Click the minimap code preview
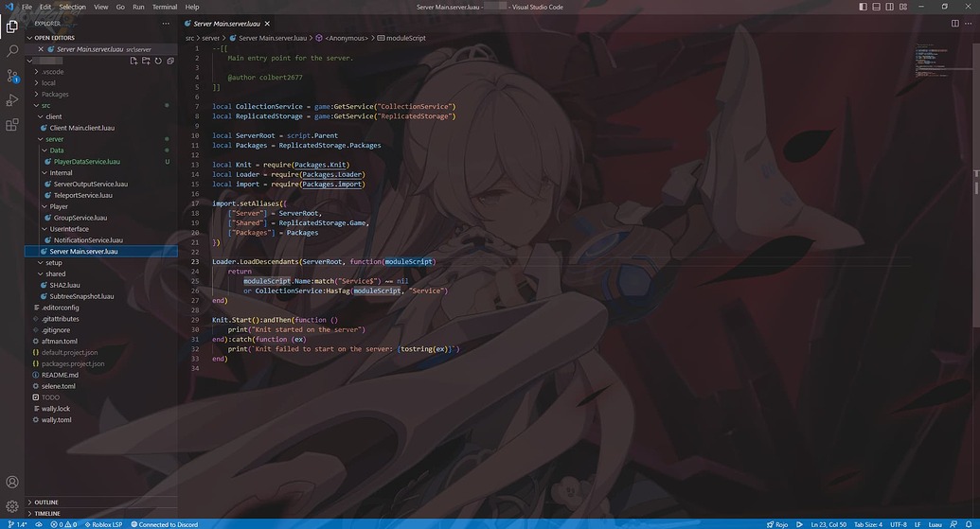The width and height of the screenshot is (980, 529). (934, 60)
